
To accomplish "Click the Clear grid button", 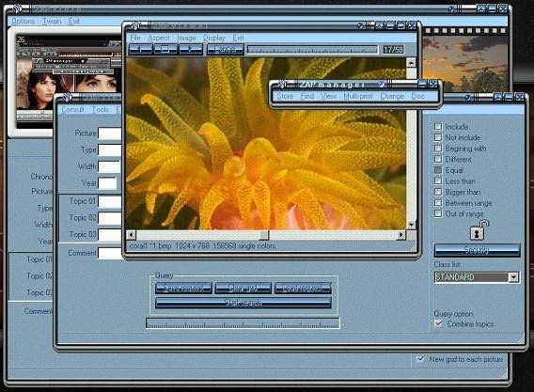I will [x=243, y=289].
